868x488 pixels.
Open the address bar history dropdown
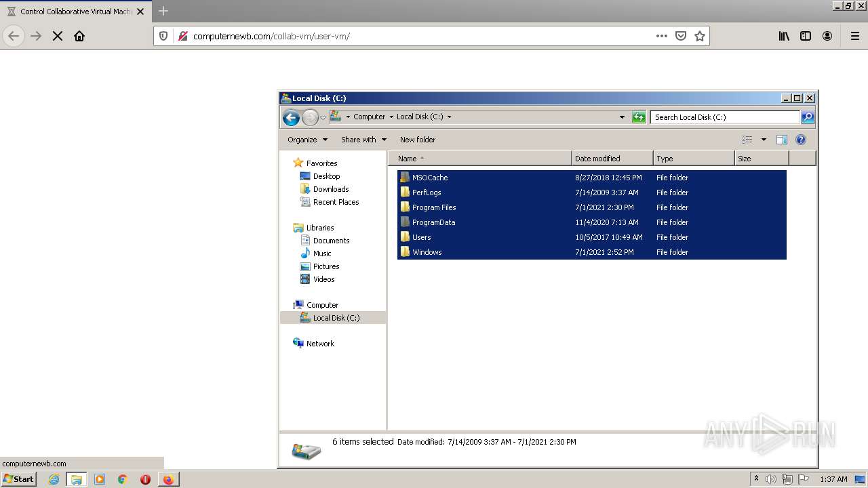point(622,117)
